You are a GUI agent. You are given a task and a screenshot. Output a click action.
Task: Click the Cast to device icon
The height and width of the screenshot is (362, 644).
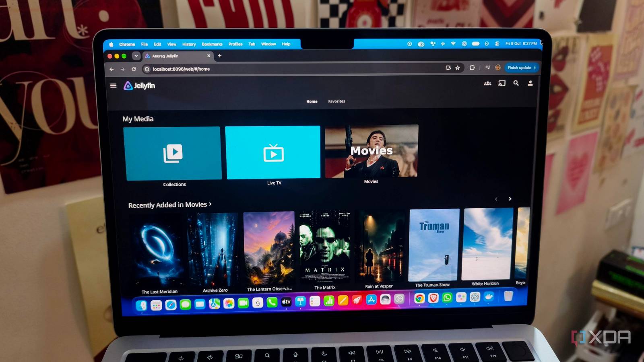pos(502,83)
